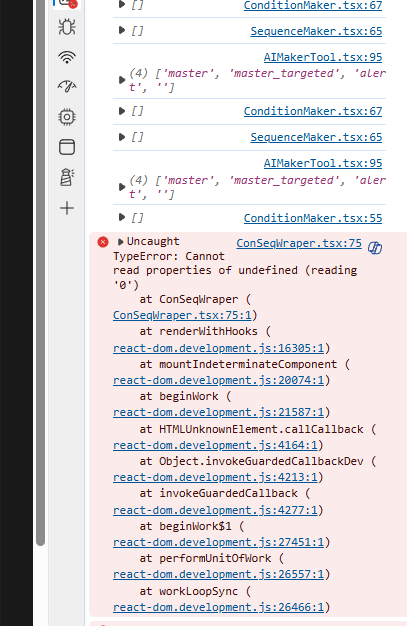407x626 pixels.
Task: Open link react-dom.development.js:27451:1
Action: coord(218,542)
